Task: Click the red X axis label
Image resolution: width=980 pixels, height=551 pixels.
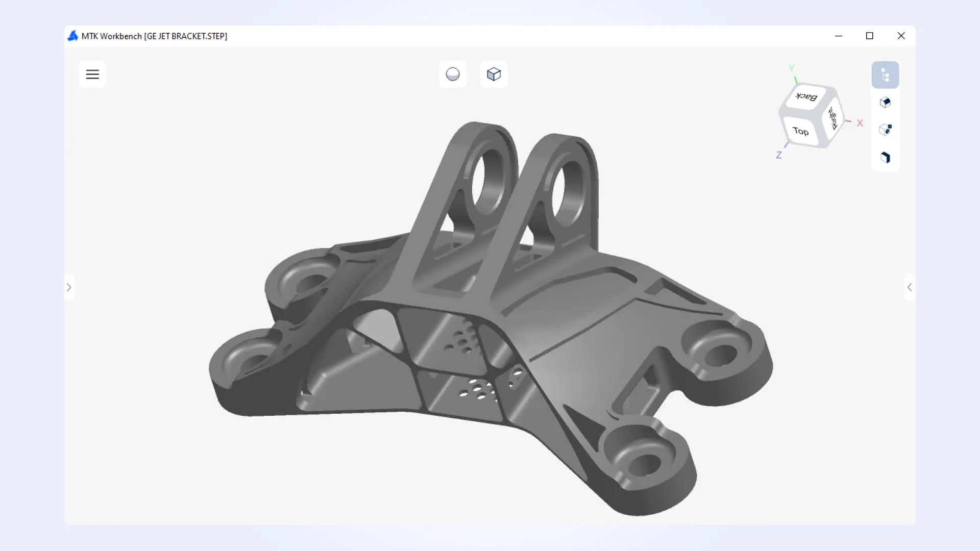Action: coord(860,123)
